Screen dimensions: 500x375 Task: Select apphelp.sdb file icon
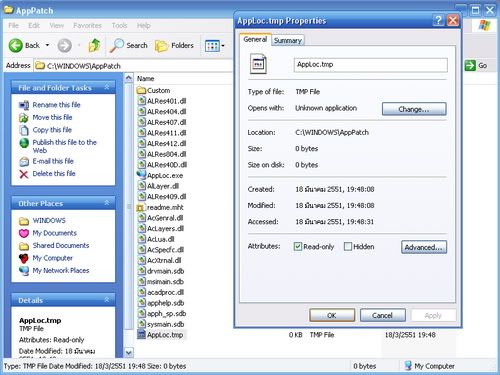(x=142, y=303)
